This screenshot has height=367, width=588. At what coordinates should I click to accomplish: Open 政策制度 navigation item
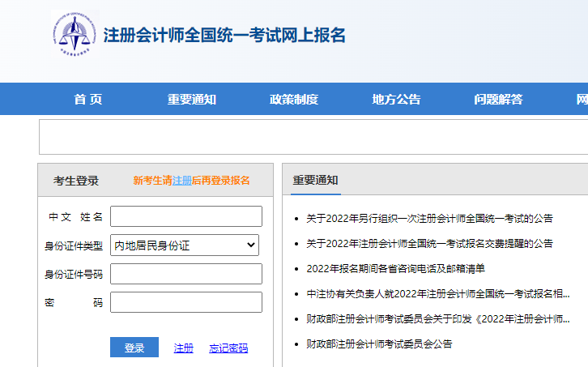coord(294,100)
